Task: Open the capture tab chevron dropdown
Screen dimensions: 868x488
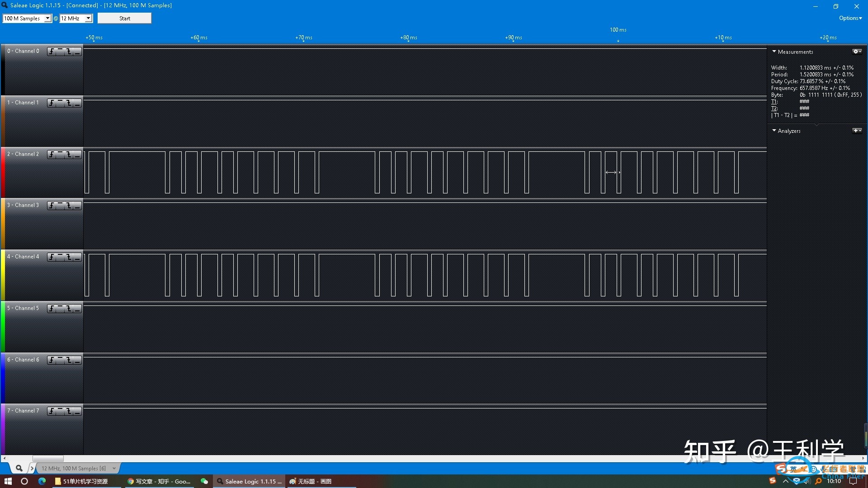Action: (114, 468)
